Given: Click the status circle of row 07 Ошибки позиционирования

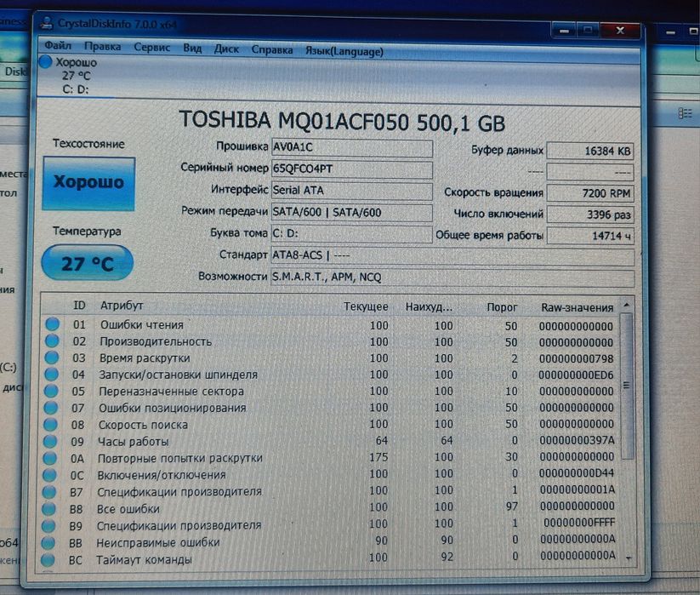Looking at the screenshot, I should (50, 408).
